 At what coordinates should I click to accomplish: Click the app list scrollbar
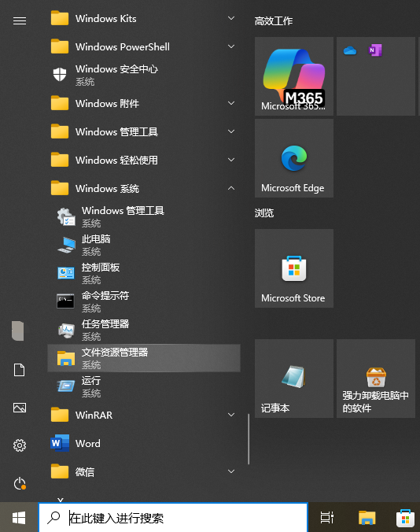(x=249, y=439)
